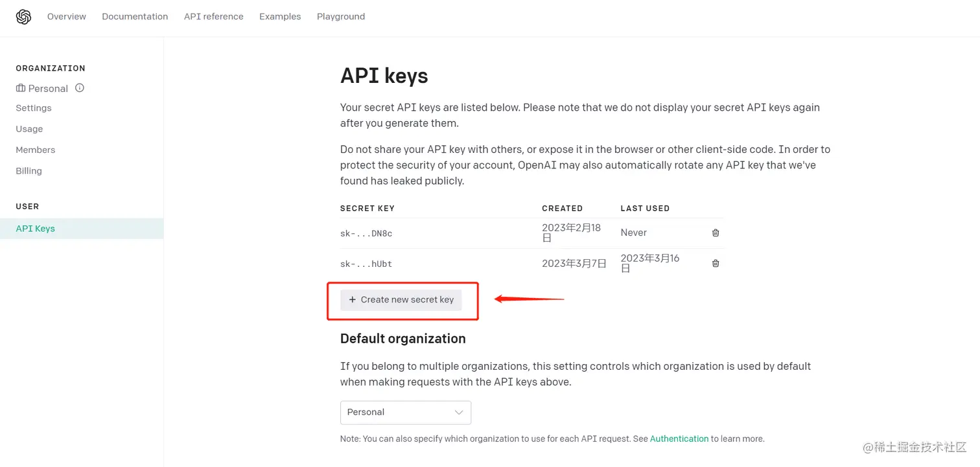The height and width of the screenshot is (467, 980).
Task: Select API Keys sidebar item
Action: [x=36, y=229]
